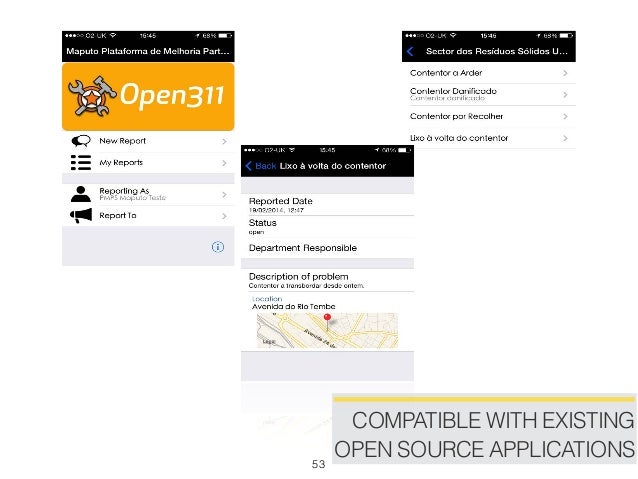Screen dimensions: 638x479
Task: Tap the red map pin marker
Action: (x=327, y=321)
